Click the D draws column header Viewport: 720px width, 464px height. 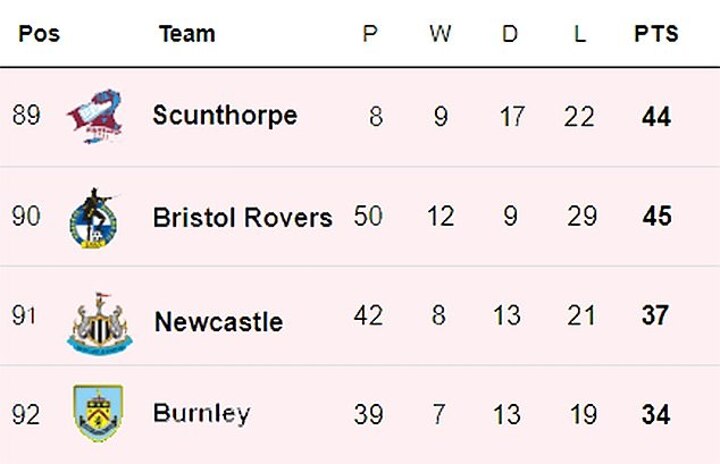coord(510,34)
